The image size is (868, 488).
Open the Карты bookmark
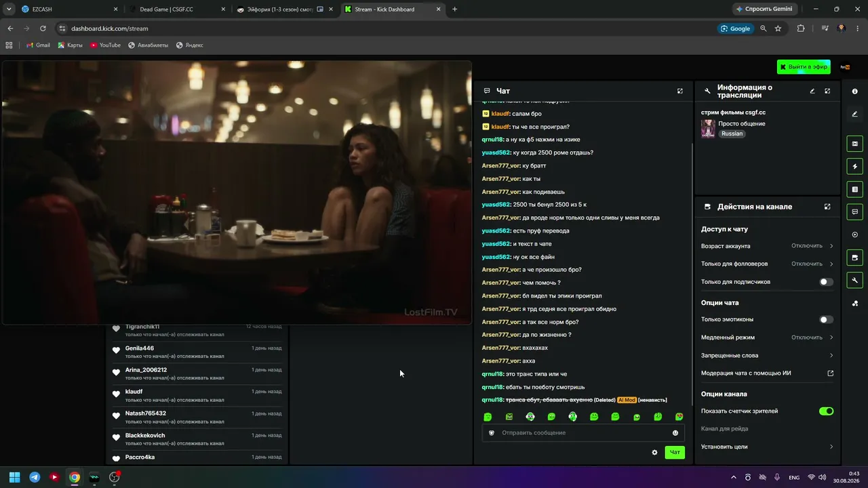coord(71,45)
